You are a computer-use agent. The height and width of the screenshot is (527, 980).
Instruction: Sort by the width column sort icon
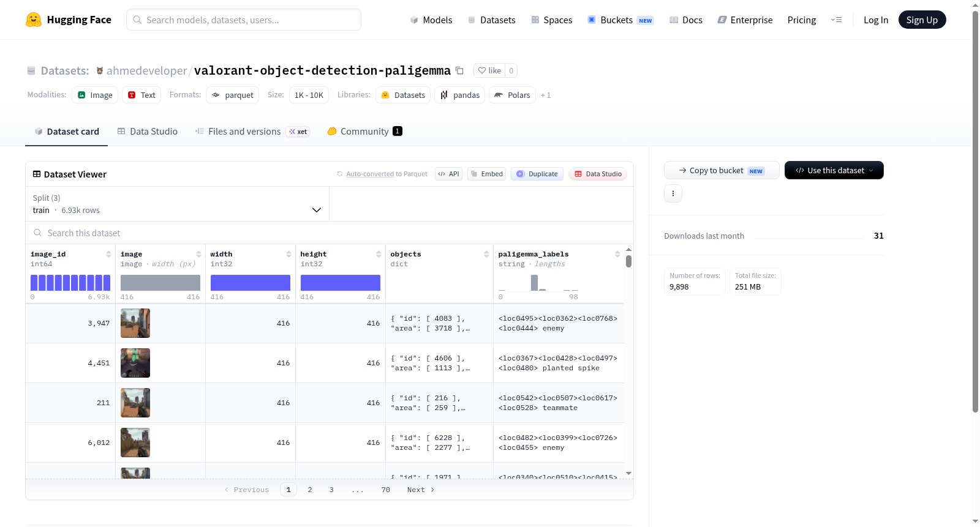288,254
